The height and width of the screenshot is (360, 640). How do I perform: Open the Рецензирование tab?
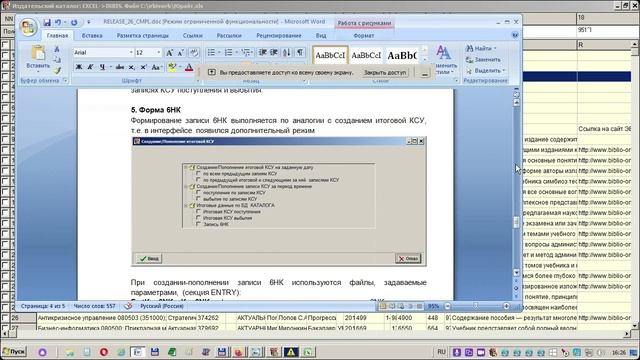(x=278, y=36)
